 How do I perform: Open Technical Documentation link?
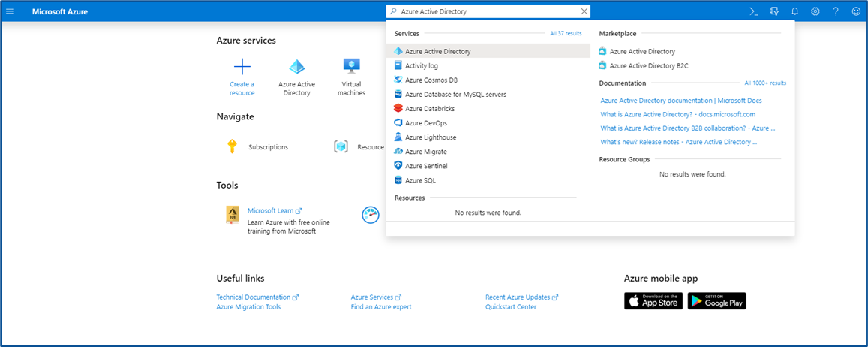pos(257,297)
